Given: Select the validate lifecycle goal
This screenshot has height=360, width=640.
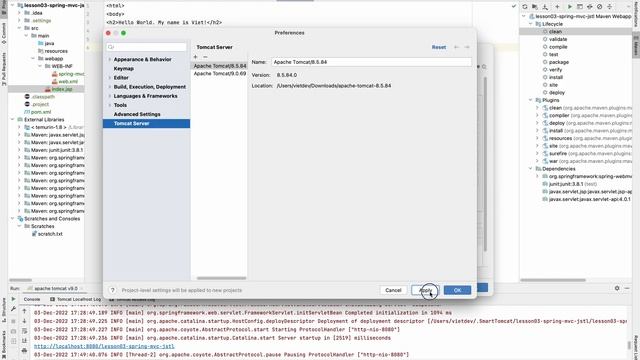Looking at the screenshot, I should [558, 39].
